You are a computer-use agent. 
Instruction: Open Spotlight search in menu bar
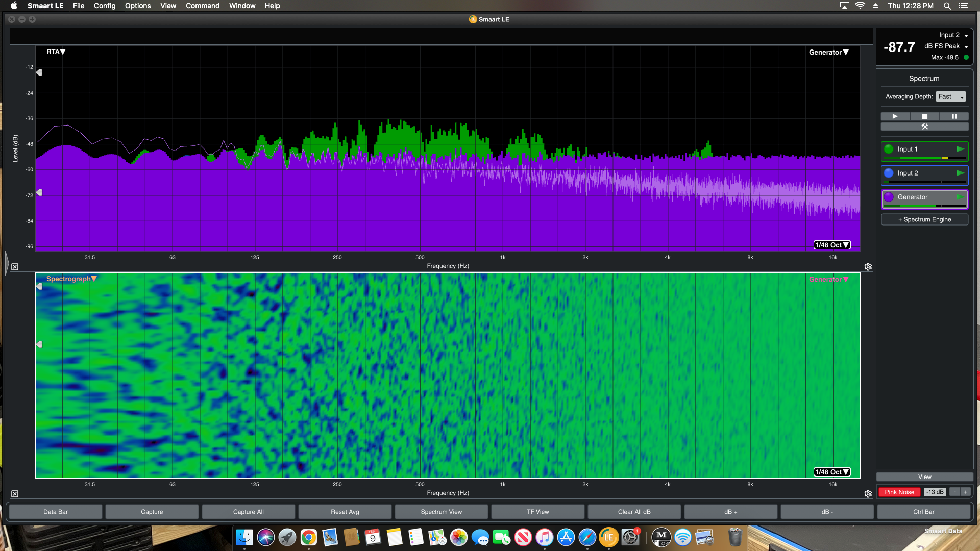947,6
